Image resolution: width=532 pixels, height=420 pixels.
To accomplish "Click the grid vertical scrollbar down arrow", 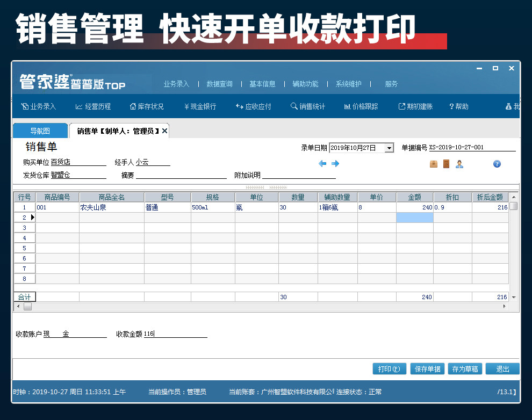I will [514, 298].
